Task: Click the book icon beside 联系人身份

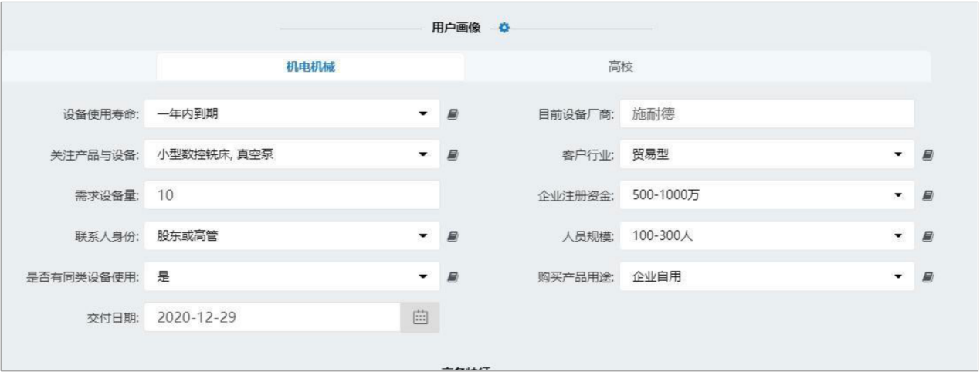Action: point(453,235)
